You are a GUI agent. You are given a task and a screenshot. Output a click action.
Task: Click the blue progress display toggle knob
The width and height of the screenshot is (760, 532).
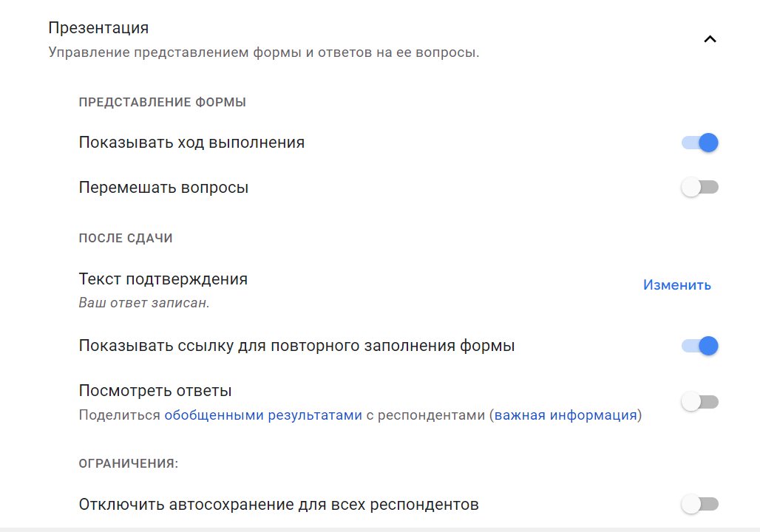pos(708,143)
